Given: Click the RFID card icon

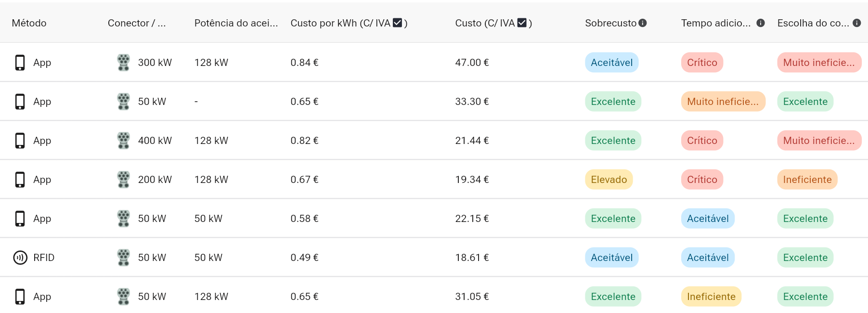Looking at the screenshot, I should pyautogui.click(x=20, y=258).
